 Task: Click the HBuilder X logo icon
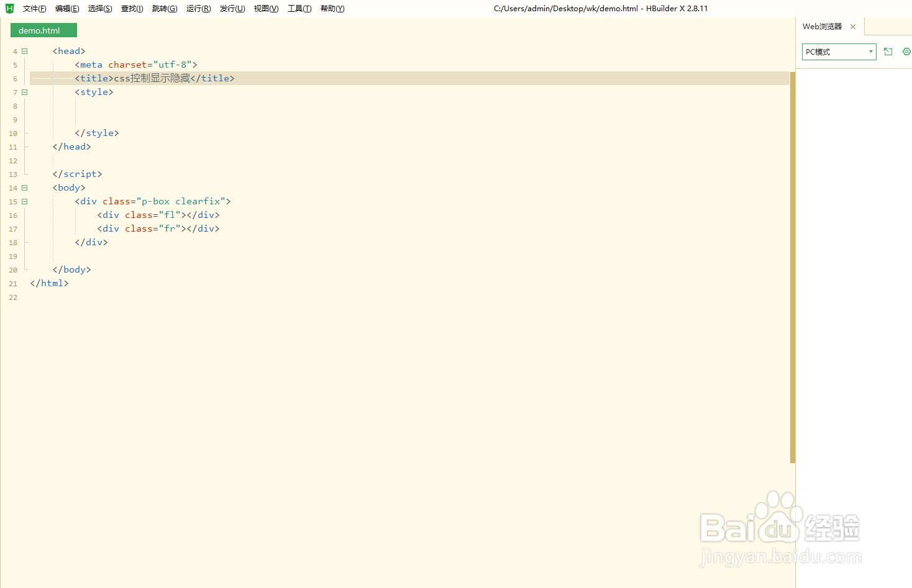9,8
